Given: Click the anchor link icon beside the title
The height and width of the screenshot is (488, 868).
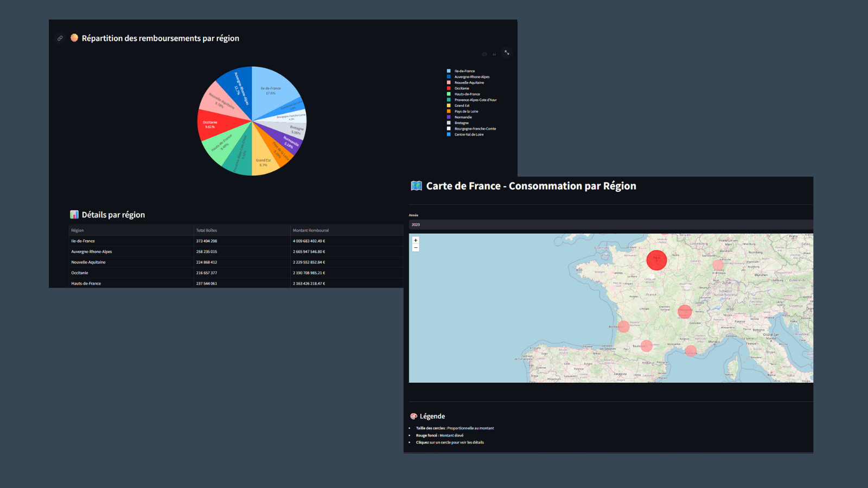Looking at the screenshot, I should point(60,38).
